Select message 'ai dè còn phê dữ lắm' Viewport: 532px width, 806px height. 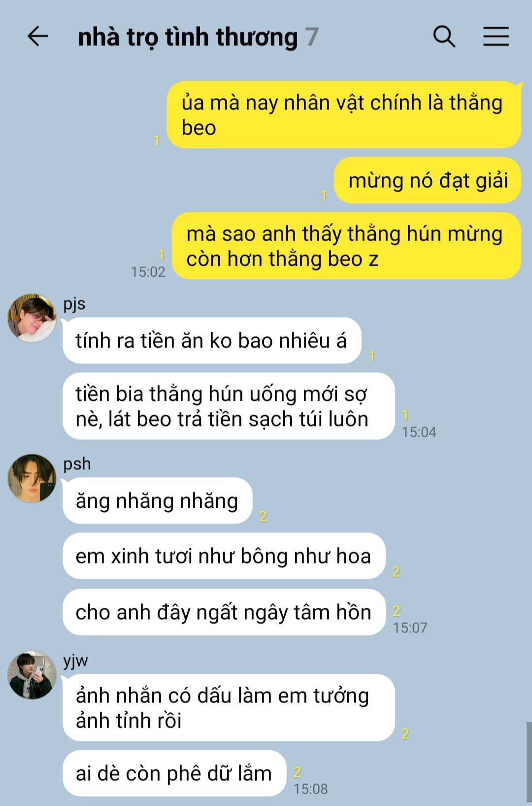pos(174,773)
